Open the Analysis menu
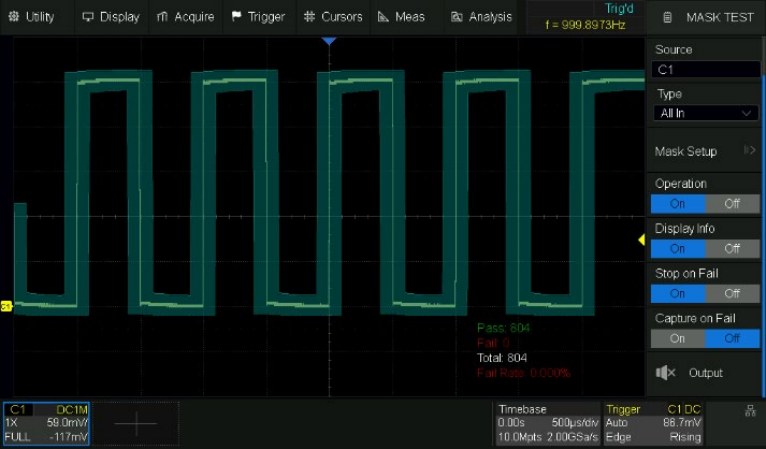The image size is (766, 449). [x=481, y=17]
